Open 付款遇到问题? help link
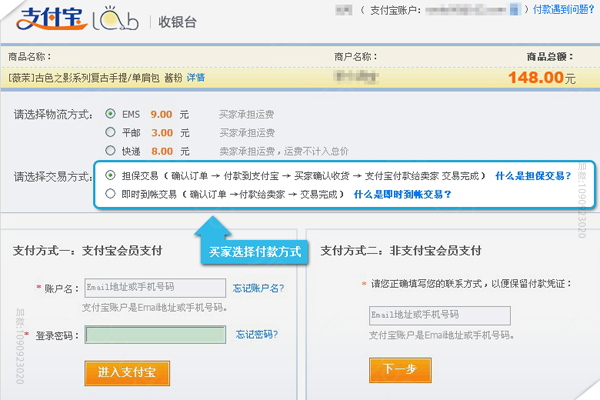Image resolution: width=600 pixels, height=400 pixels. 563,10
